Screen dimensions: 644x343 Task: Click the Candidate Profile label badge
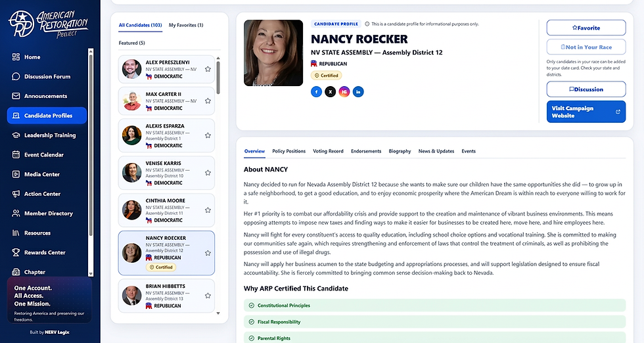tap(336, 24)
